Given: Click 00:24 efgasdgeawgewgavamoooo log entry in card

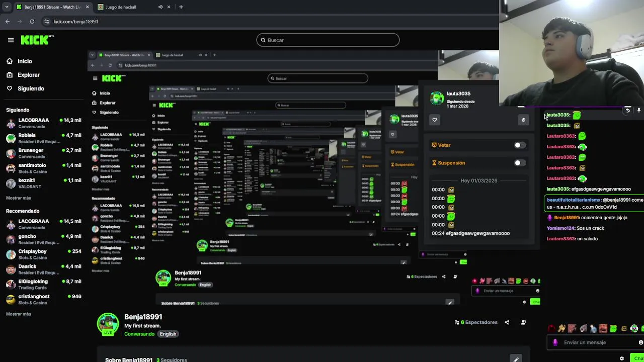Looking at the screenshot, I should pyautogui.click(x=470, y=233).
